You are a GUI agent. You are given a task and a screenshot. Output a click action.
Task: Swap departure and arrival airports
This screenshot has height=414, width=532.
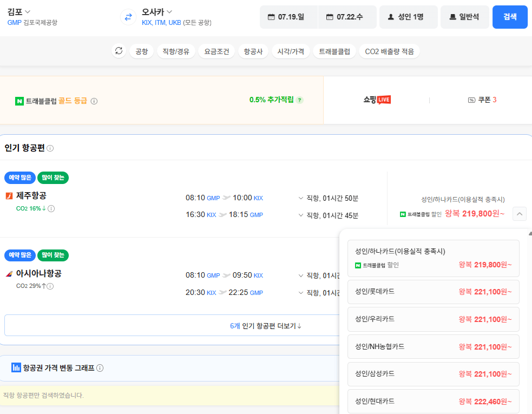pyautogui.click(x=128, y=17)
